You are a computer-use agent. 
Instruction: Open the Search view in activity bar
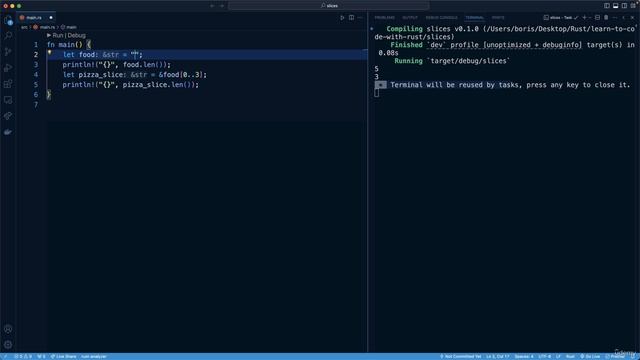tap(8, 36)
